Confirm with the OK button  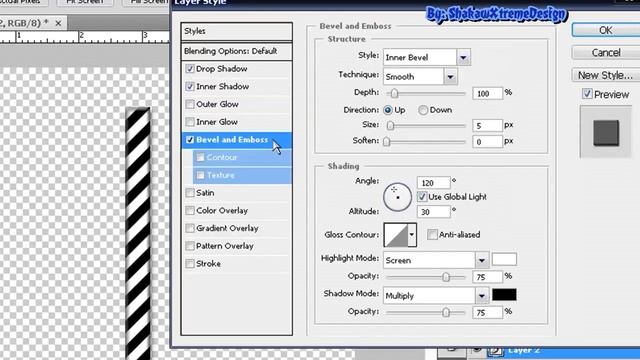[x=606, y=30]
